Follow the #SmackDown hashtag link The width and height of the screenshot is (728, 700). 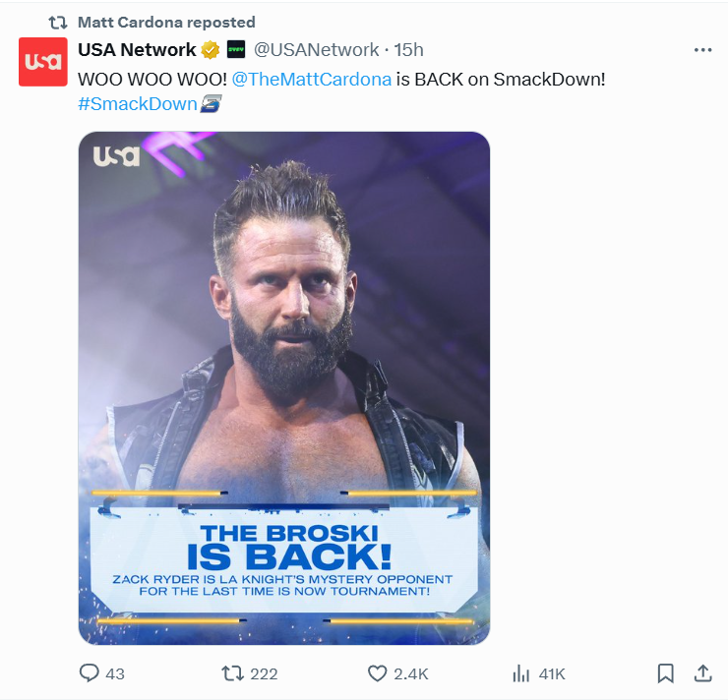138,104
